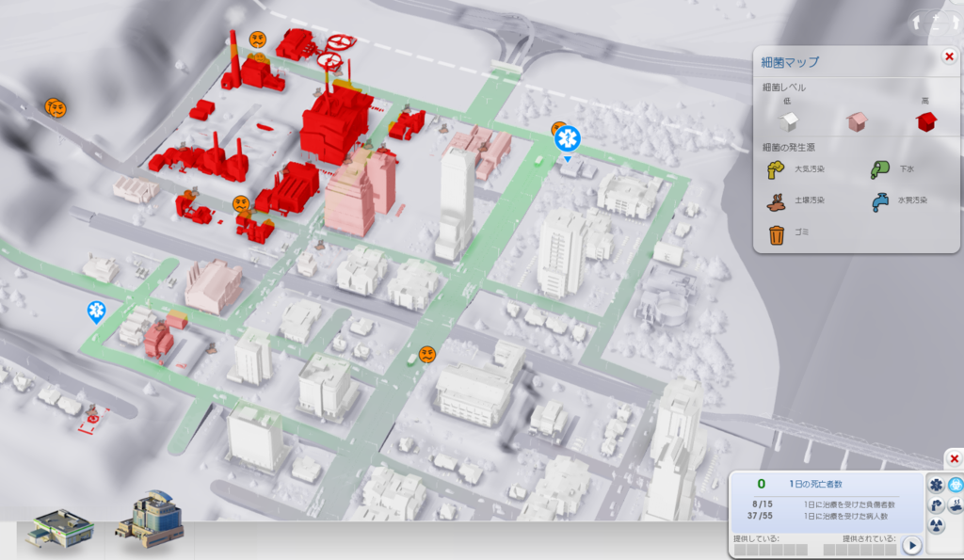Screen dimensions: 964x560
Task: Rotate camera left with the top-right arrow
Action: pyautogui.click(x=917, y=24)
